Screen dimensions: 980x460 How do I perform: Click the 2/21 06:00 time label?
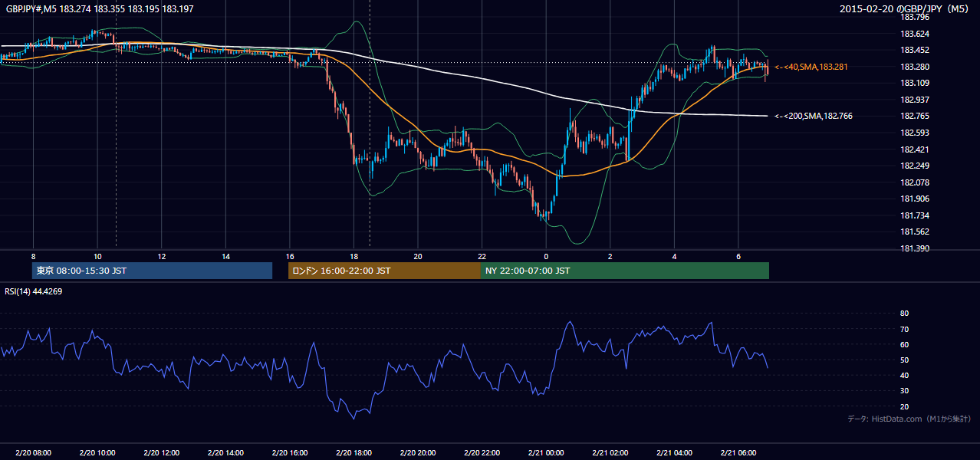click(738, 453)
